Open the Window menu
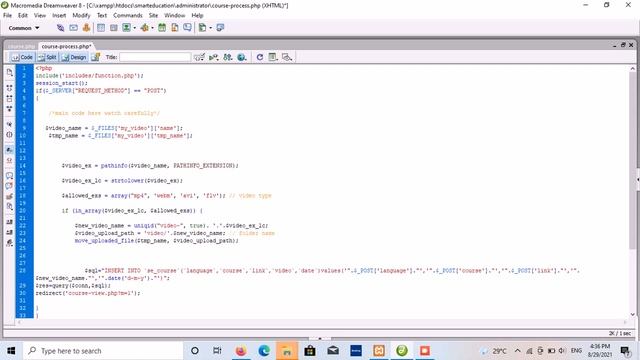 click(175, 15)
